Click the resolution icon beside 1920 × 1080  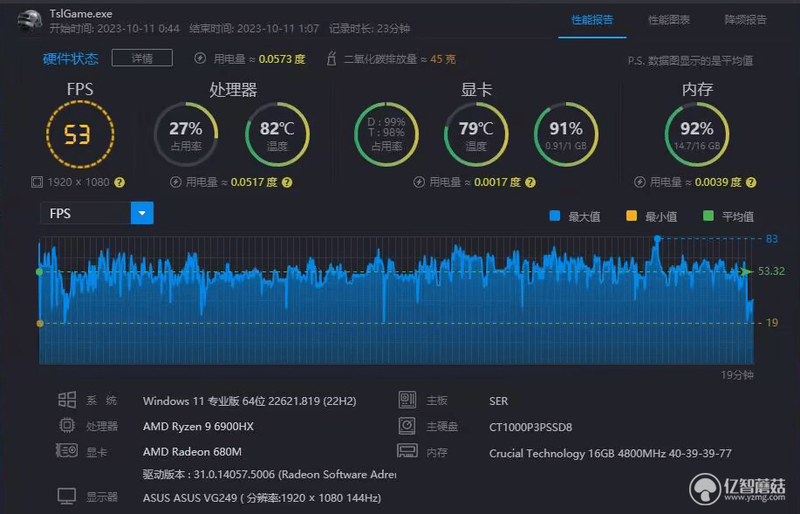coord(37,182)
